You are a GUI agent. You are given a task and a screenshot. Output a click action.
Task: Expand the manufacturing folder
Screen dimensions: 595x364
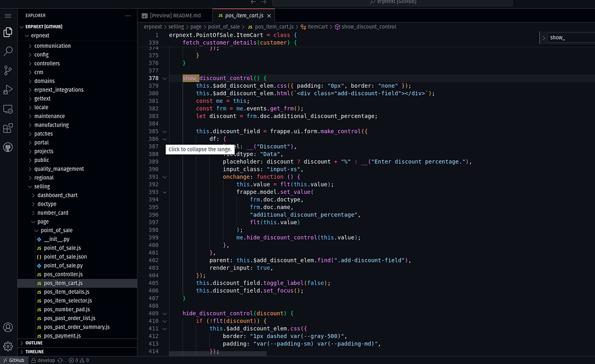pyautogui.click(x=51, y=125)
